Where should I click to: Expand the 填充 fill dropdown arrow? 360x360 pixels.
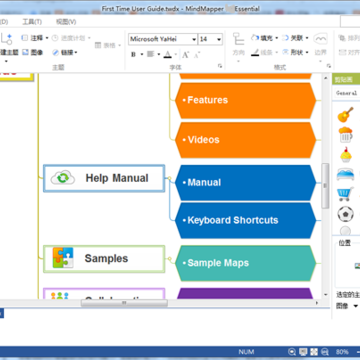(x=276, y=38)
